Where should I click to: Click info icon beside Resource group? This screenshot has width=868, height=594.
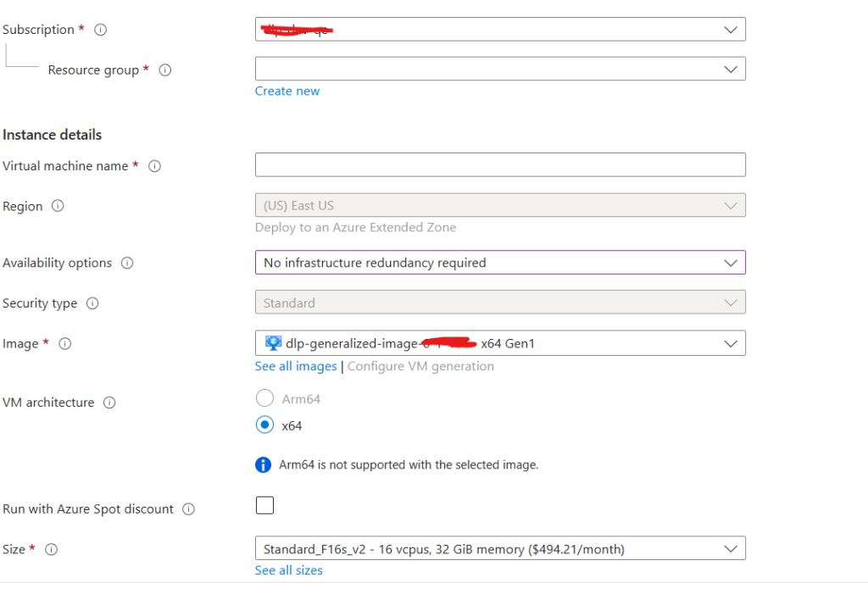coord(165,70)
